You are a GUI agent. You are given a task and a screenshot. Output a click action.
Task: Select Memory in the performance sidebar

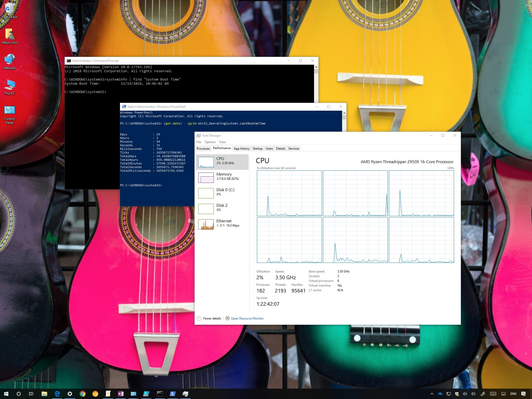pos(222,178)
